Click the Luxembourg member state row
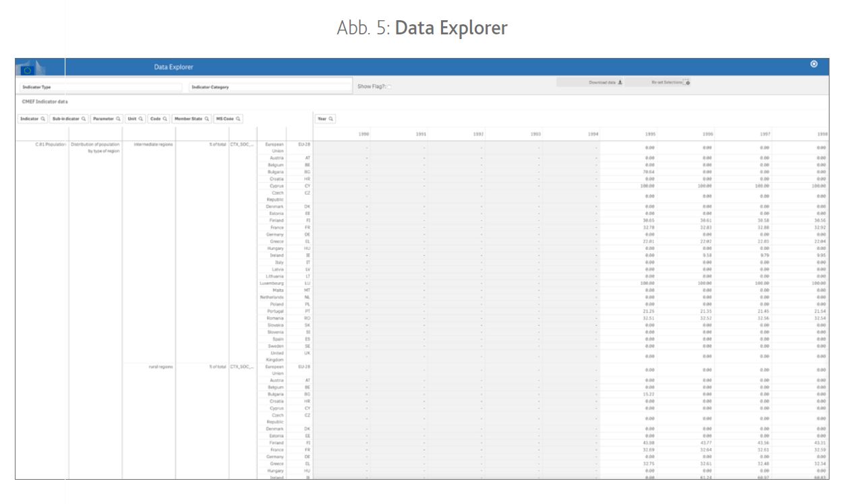 (272, 283)
